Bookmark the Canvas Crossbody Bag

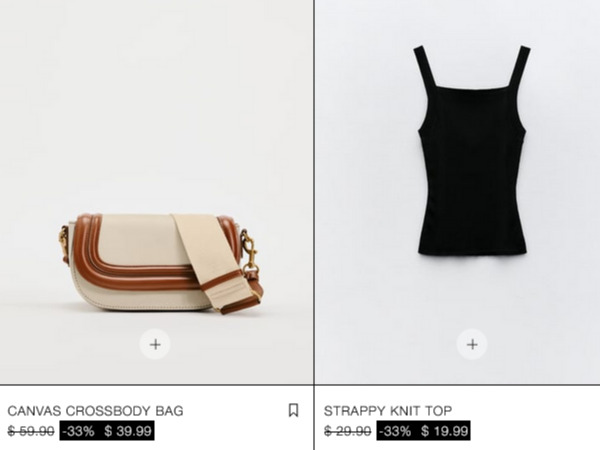pyautogui.click(x=293, y=410)
